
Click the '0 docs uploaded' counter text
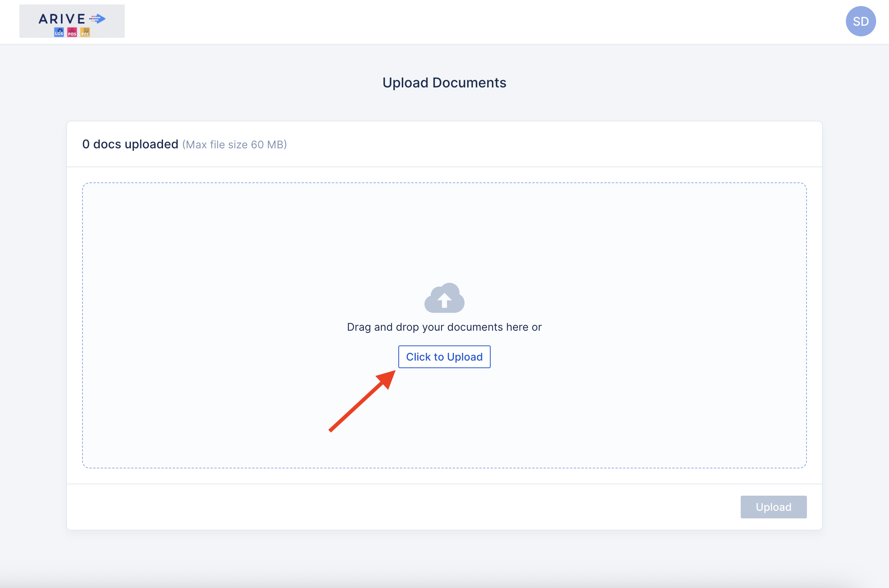coord(130,144)
